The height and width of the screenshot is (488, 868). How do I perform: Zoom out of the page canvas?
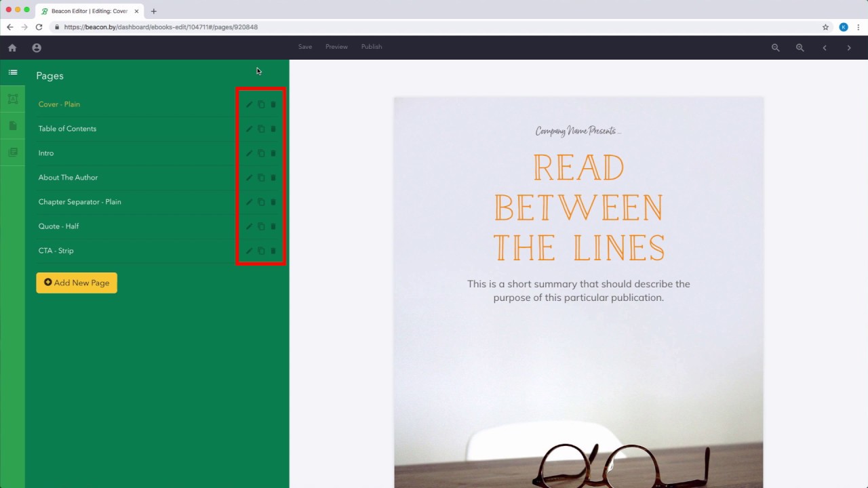(776, 47)
